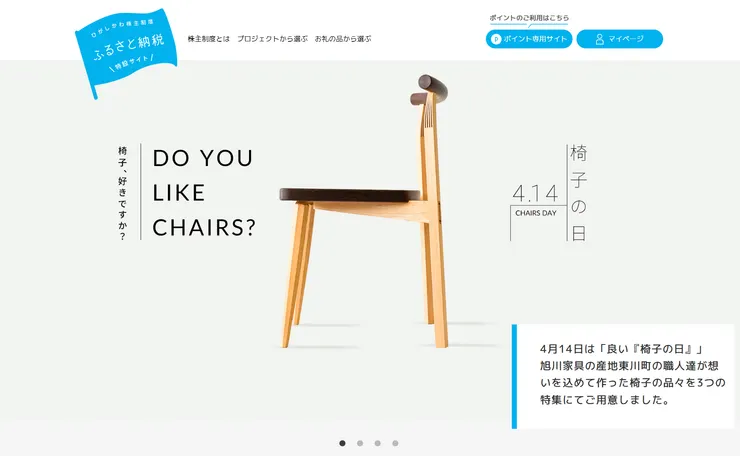Click the blue ふるさと納税 flag logo
Screen dimensions: 740x456
tap(126, 51)
